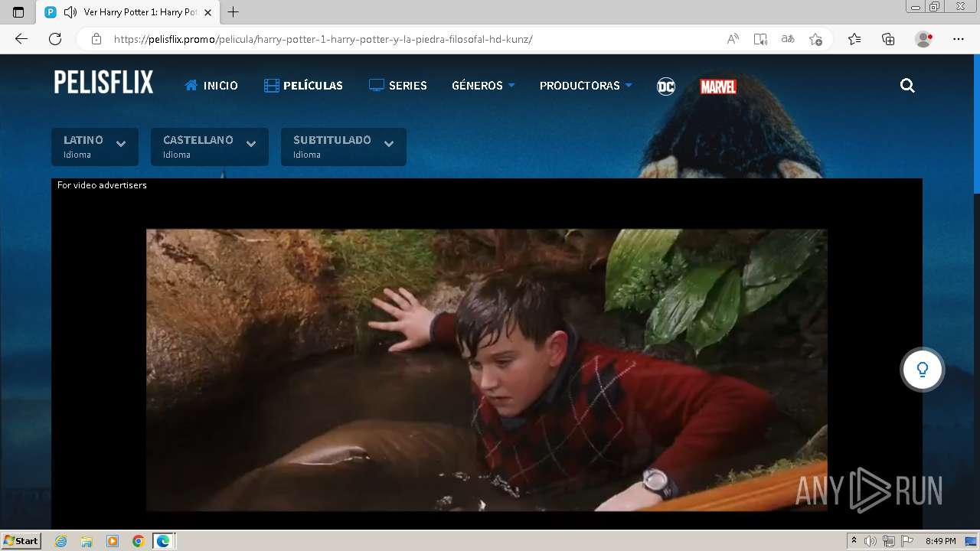Enter Immersive Reader icon
The height and width of the screenshot is (551, 980).
pos(760,39)
